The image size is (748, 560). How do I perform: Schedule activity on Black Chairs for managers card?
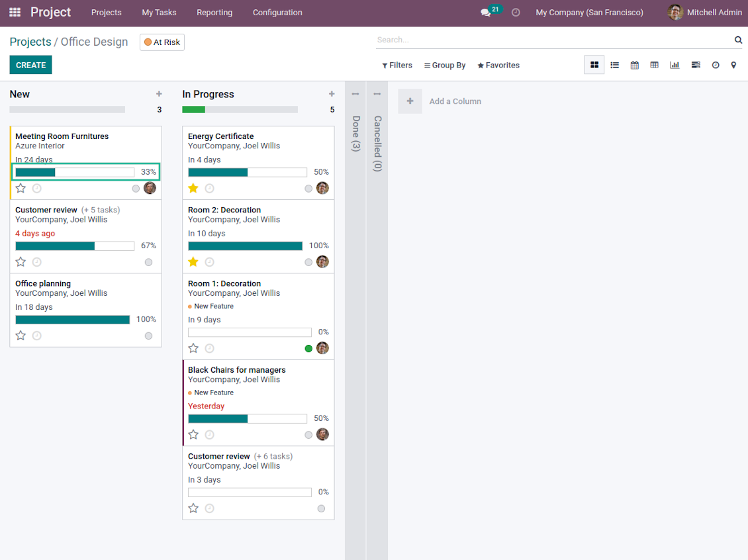pos(209,434)
